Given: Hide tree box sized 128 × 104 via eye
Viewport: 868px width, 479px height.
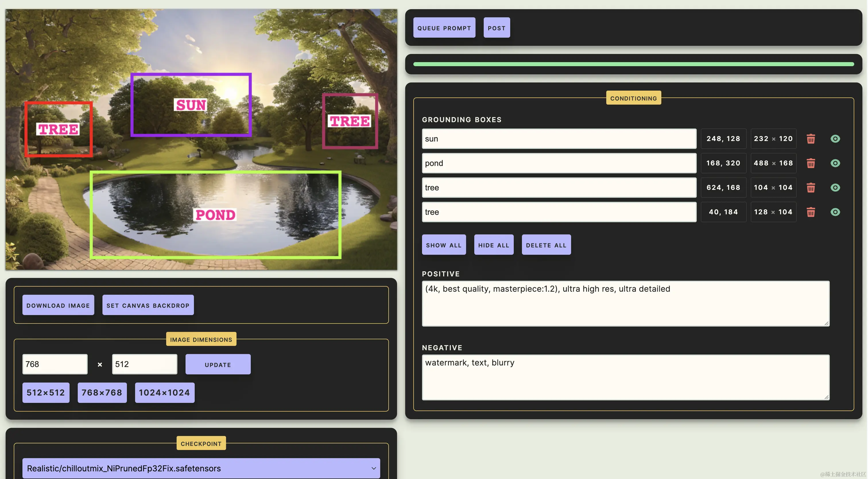Looking at the screenshot, I should pyautogui.click(x=835, y=212).
